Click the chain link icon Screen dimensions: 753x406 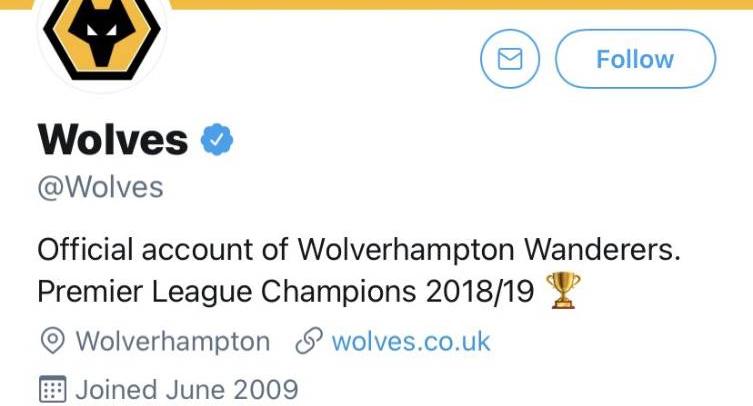pyautogui.click(x=309, y=341)
